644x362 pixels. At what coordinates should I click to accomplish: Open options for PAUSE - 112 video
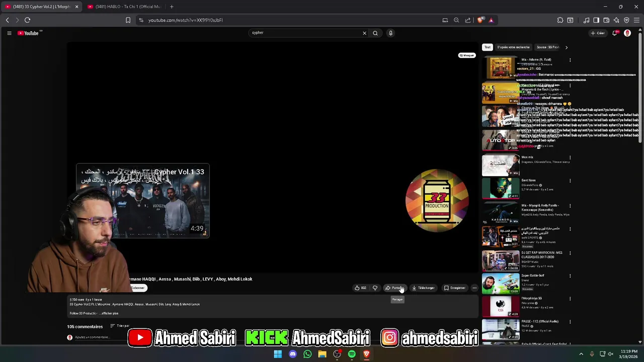[x=570, y=322]
